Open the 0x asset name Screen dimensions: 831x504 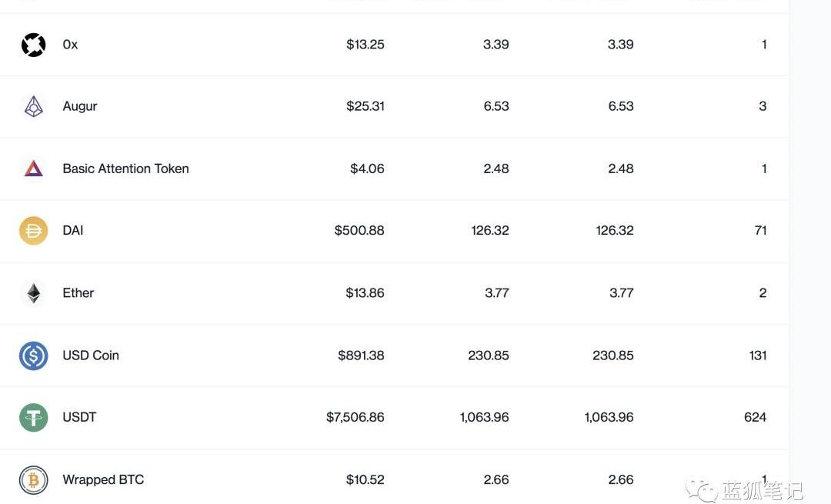[70, 45]
